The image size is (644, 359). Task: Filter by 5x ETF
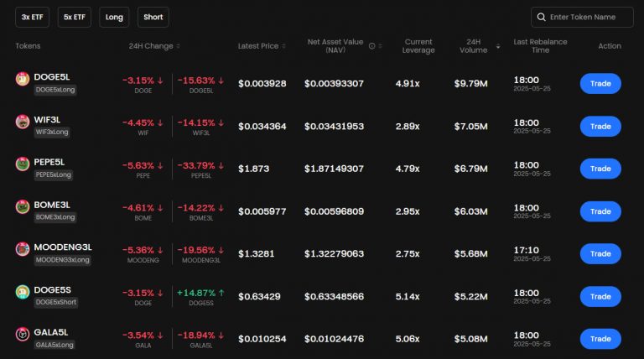click(x=75, y=18)
